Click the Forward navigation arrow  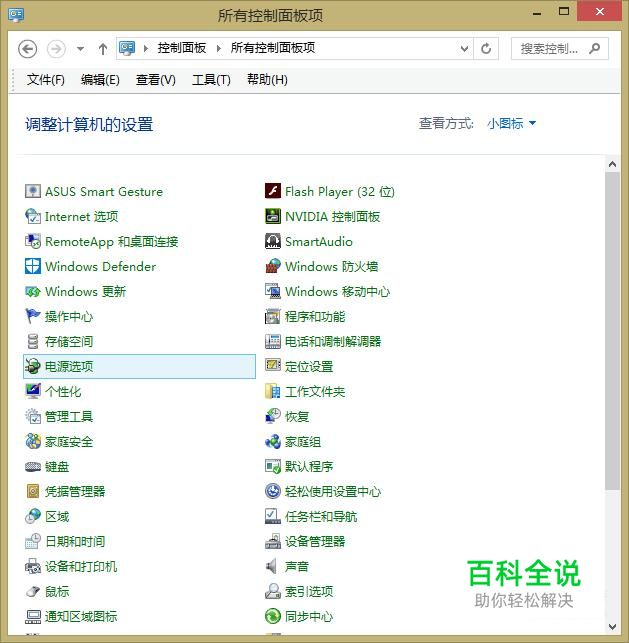point(56,49)
